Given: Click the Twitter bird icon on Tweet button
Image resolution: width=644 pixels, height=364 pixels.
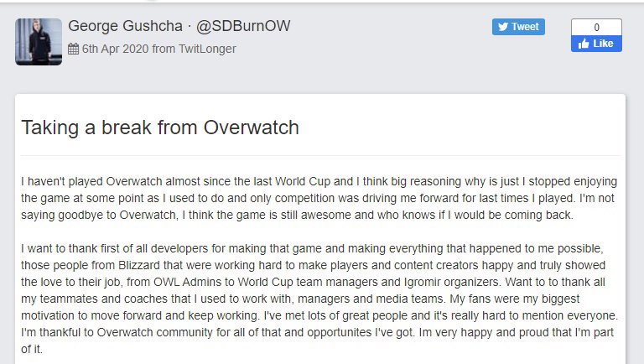Looking at the screenshot, I should click(x=503, y=27).
